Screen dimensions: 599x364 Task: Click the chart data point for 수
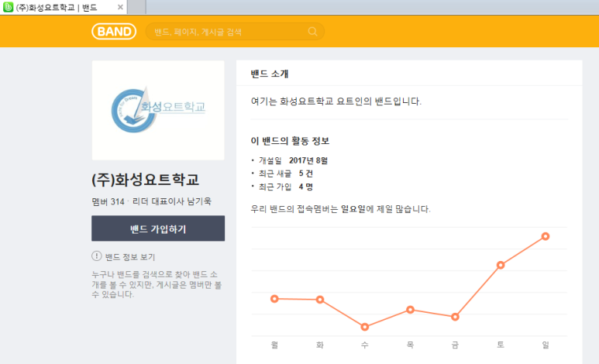click(x=365, y=327)
